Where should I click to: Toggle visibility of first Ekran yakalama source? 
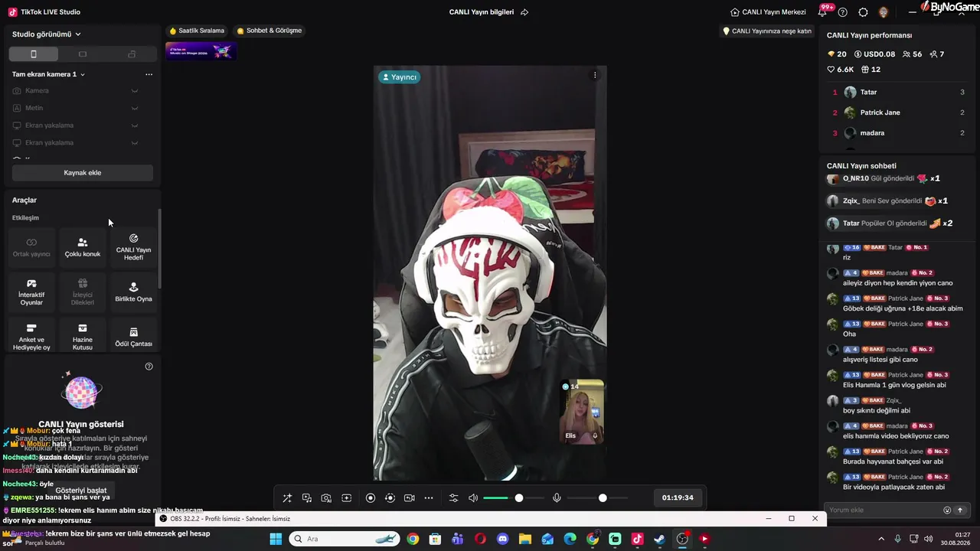click(135, 126)
